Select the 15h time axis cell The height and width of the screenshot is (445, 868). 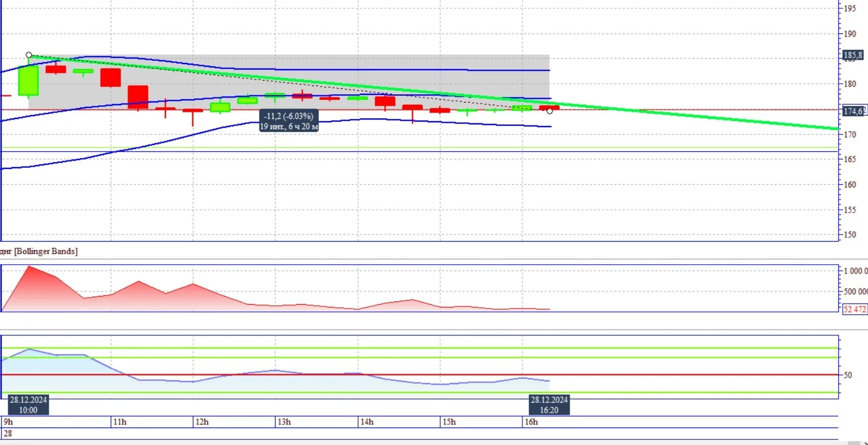481,422
